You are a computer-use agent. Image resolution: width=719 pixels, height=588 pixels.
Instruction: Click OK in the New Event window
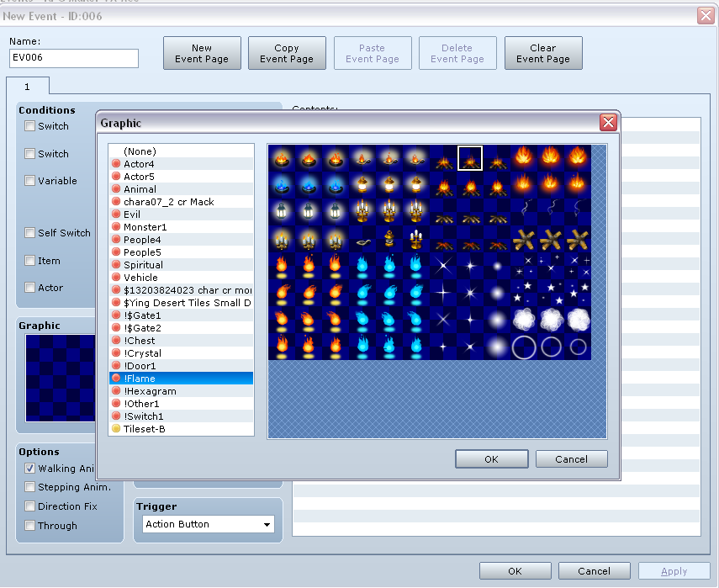click(515, 571)
